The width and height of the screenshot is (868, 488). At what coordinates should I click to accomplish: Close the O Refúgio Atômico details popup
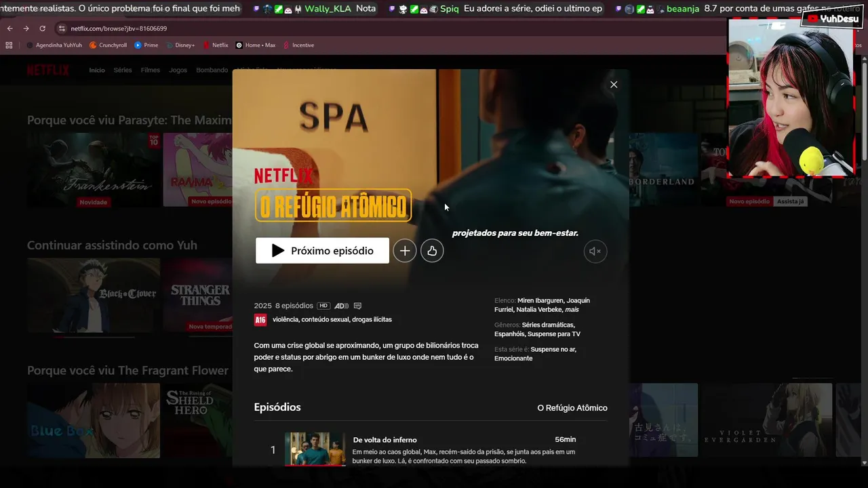point(614,85)
